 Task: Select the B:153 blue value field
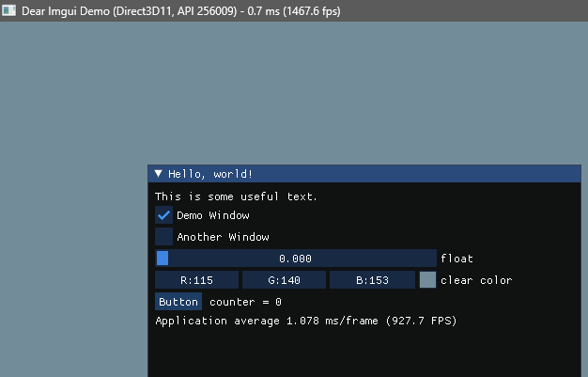(x=372, y=280)
